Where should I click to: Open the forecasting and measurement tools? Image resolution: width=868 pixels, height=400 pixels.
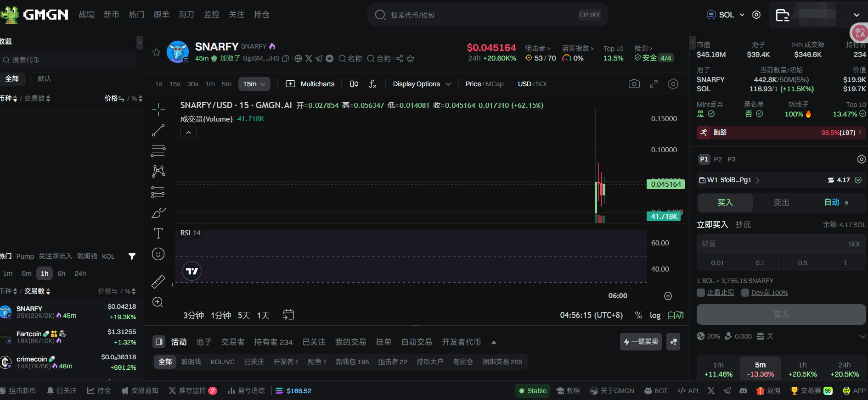(158, 192)
